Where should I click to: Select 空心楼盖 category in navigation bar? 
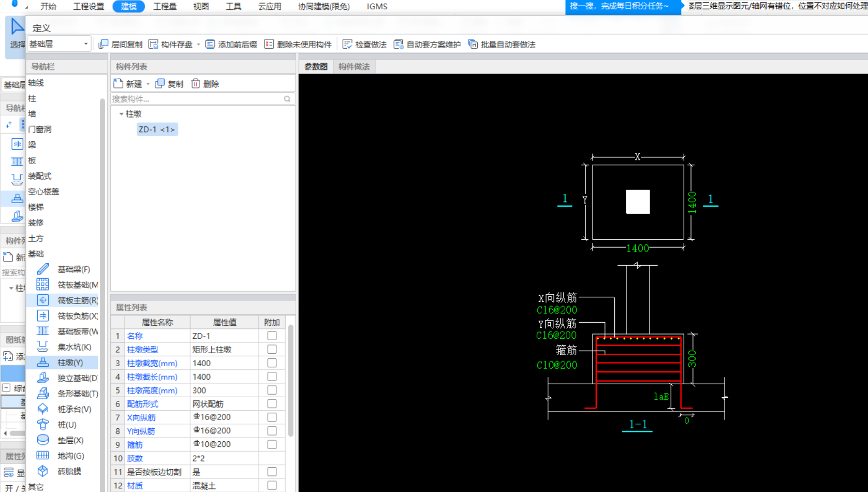(x=43, y=192)
